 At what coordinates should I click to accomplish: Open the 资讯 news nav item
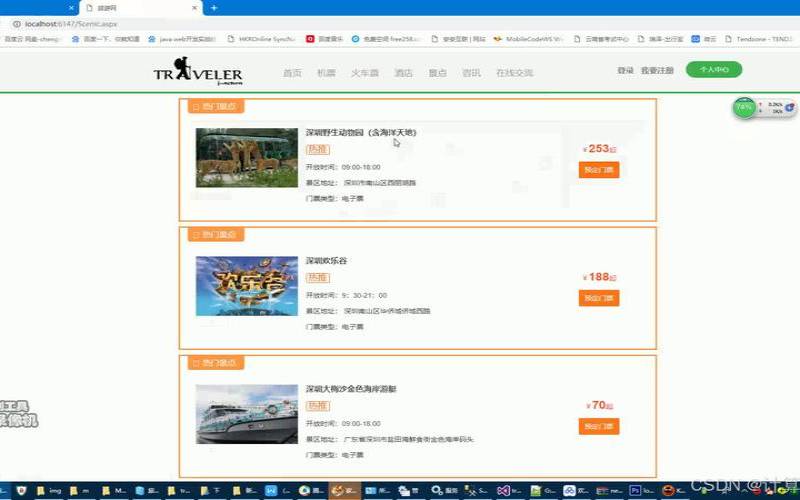click(x=471, y=73)
